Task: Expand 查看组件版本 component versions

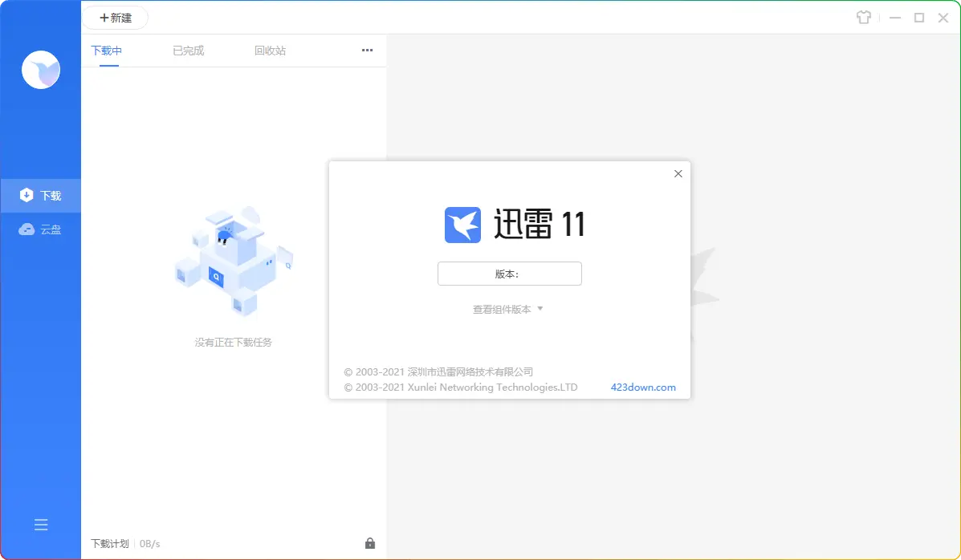Action: point(507,309)
